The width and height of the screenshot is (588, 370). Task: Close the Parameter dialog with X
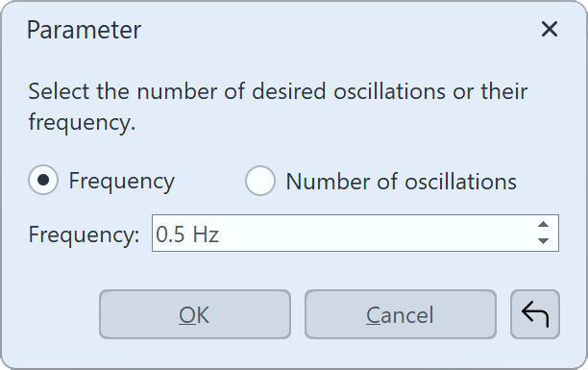point(550,29)
